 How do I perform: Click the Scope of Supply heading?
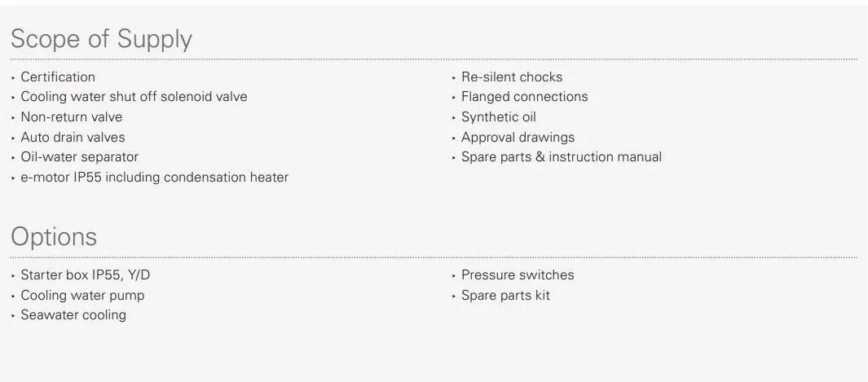pyautogui.click(x=101, y=39)
